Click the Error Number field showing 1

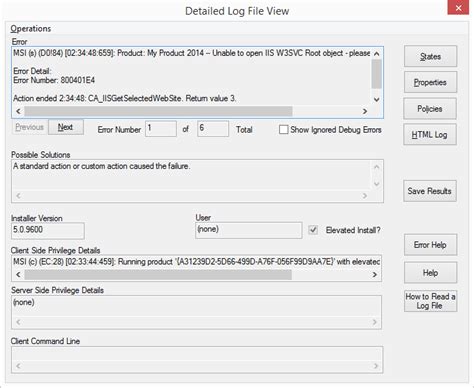tap(161, 129)
